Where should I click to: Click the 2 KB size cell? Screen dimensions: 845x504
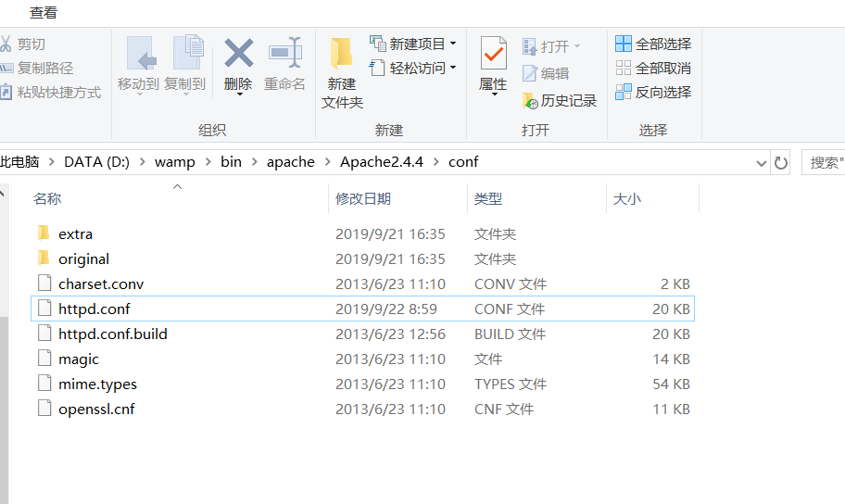click(x=675, y=283)
